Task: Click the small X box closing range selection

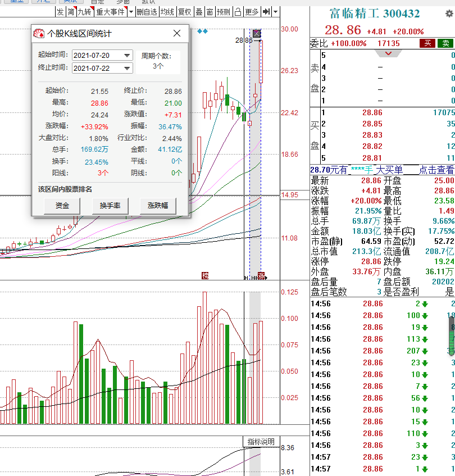Action: [257, 33]
